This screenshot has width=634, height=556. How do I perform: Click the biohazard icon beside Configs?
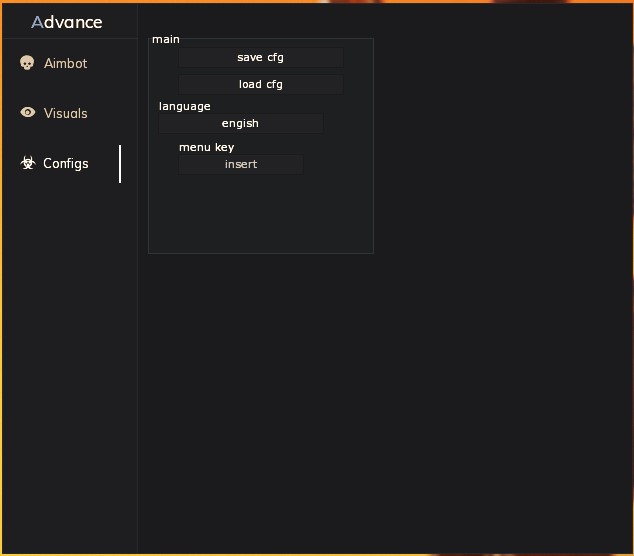(28, 163)
